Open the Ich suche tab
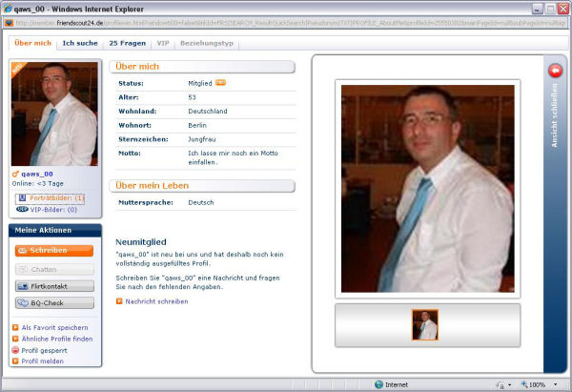 tap(80, 43)
